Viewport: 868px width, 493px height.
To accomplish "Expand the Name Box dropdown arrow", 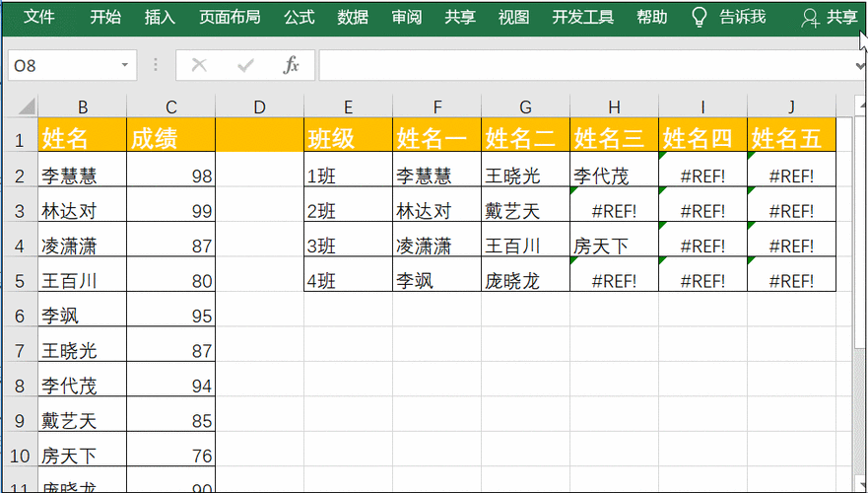I will tap(124, 65).
